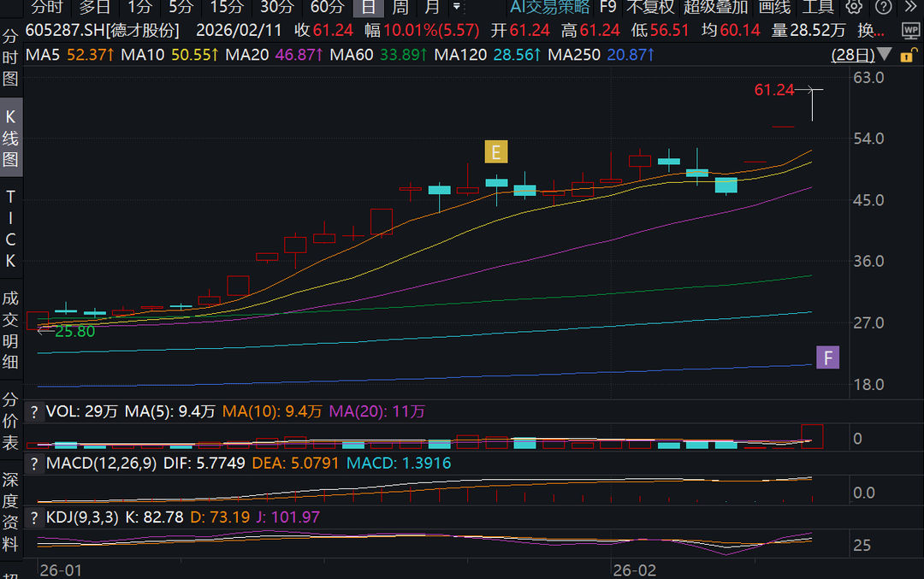Viewport: 924px width, 579px height.
Task: Toggle the orange padlock chart lock
Action: tap(907, 56)
